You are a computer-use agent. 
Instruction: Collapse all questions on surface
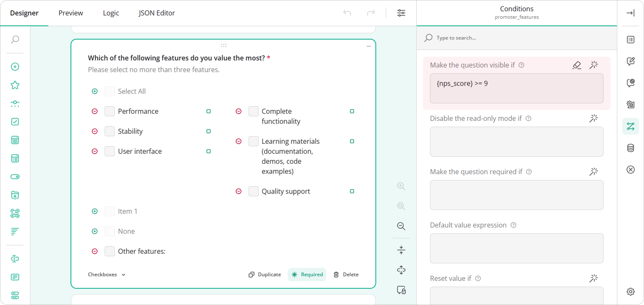point(401,250)
